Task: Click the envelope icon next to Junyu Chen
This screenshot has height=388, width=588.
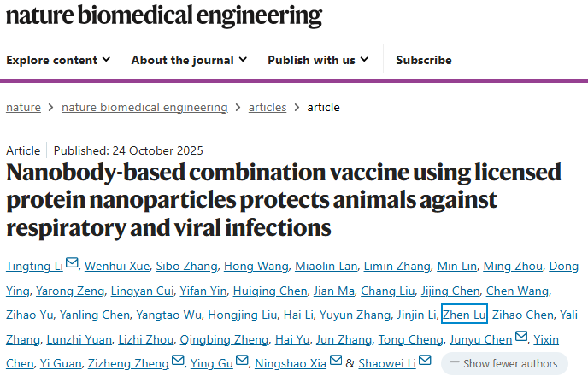Action: tap(521, 338)
